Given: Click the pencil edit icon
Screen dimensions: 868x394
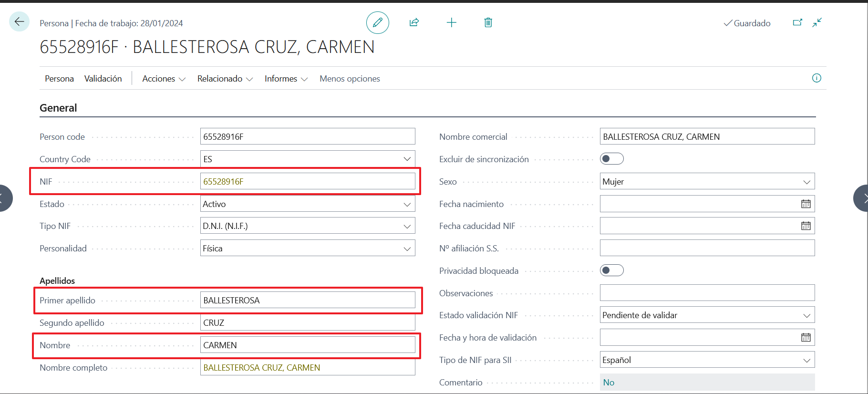Looking at the screenshot, I should tap(377, 22).
